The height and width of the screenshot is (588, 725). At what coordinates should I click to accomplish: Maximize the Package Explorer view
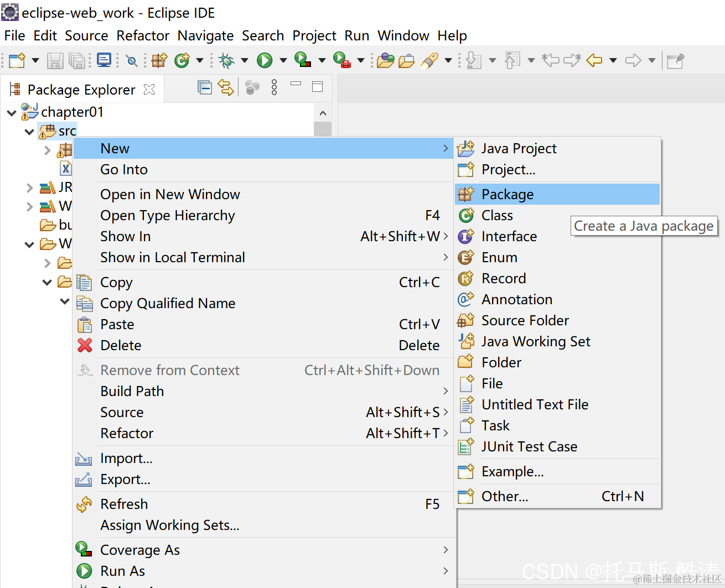318,86
